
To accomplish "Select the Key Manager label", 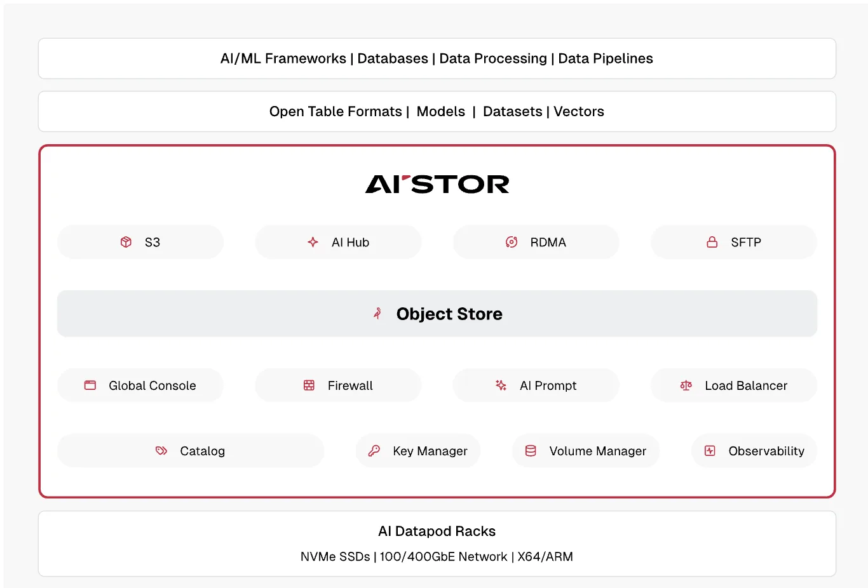I will tap(430, 451).
